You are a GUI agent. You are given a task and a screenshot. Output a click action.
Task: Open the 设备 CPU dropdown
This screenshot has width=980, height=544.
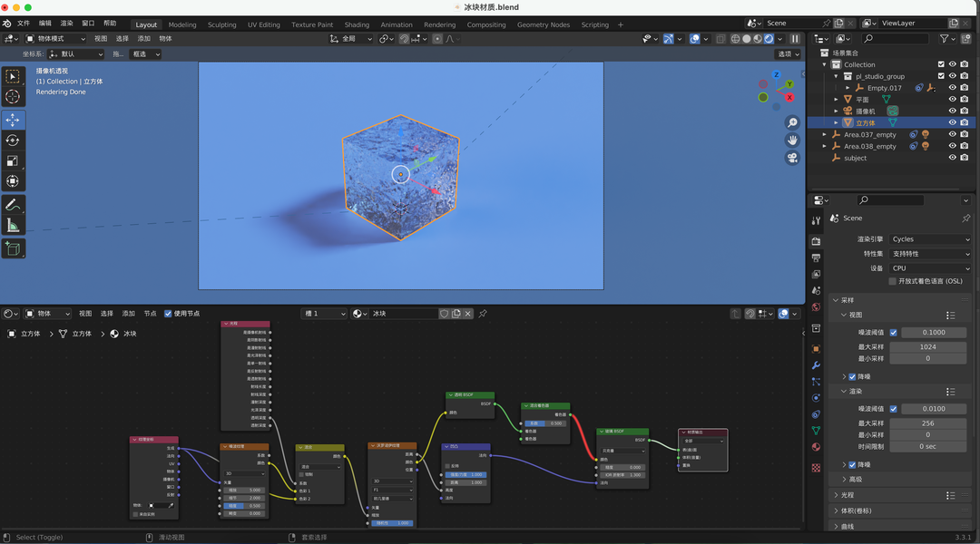coord(930,268)
